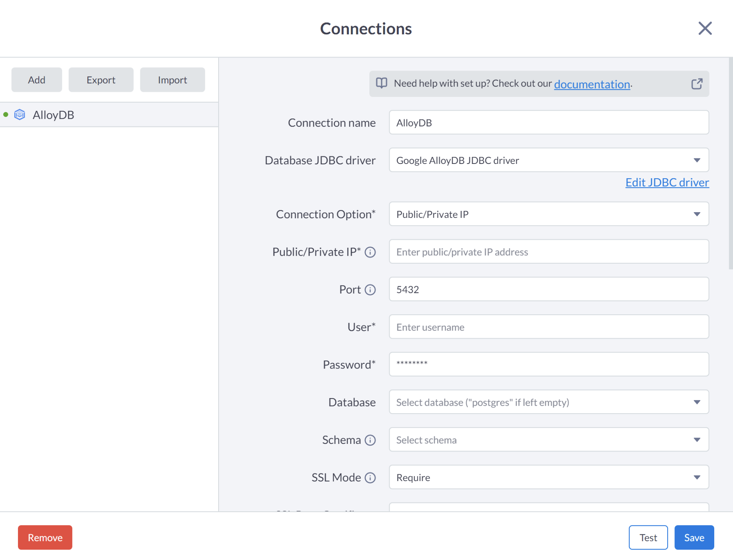Click the Add connection button
The height and width of the screenshot is (560, 733).
[x=37, y=80]
